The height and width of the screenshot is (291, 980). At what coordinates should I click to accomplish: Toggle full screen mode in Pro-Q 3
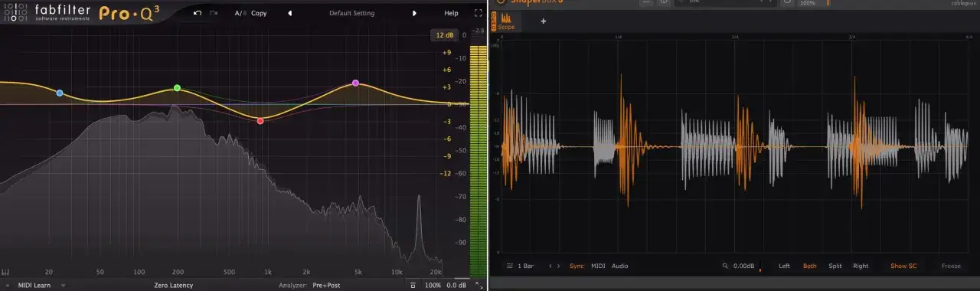pyautogui.click(x=479, y=13)
